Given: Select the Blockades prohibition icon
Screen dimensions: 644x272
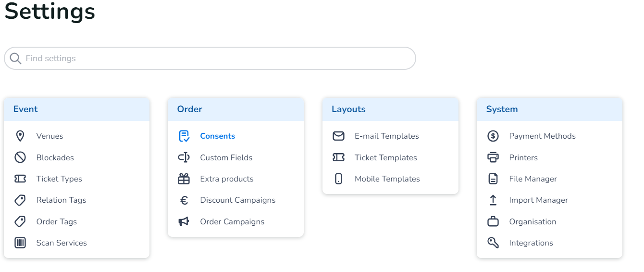Looking at the screenshot, I should [20, 157].
